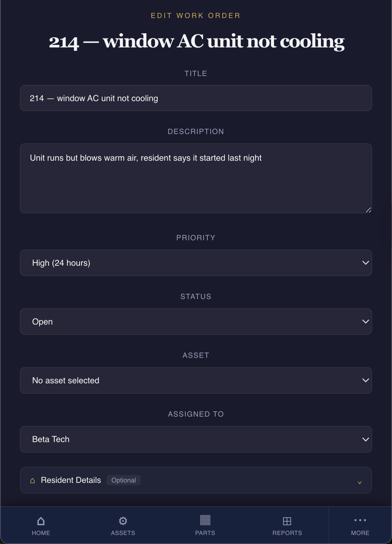The height and width of the screenshot is (544, 392).
Task: Click into the Title input field
Action: 196,98
